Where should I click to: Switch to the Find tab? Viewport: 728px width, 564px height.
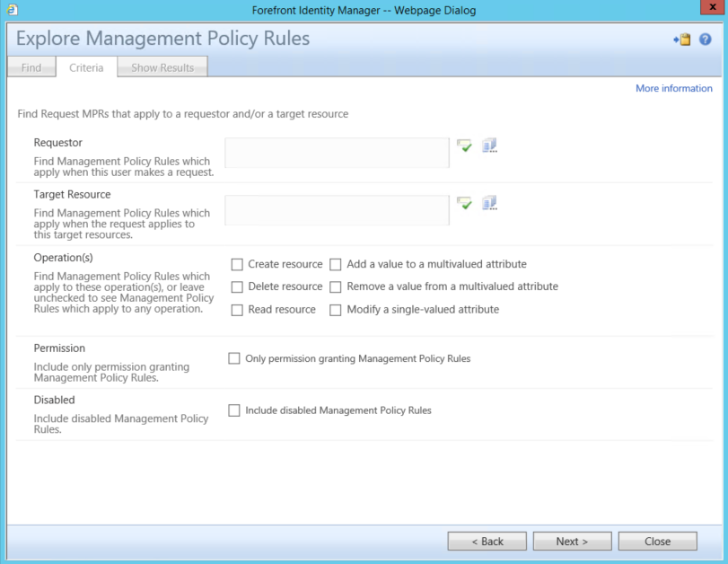tap(31, 67)
